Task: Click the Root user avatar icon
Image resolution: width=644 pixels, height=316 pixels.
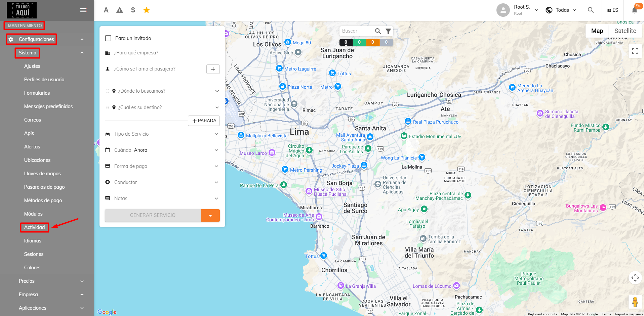Action: 503,10
